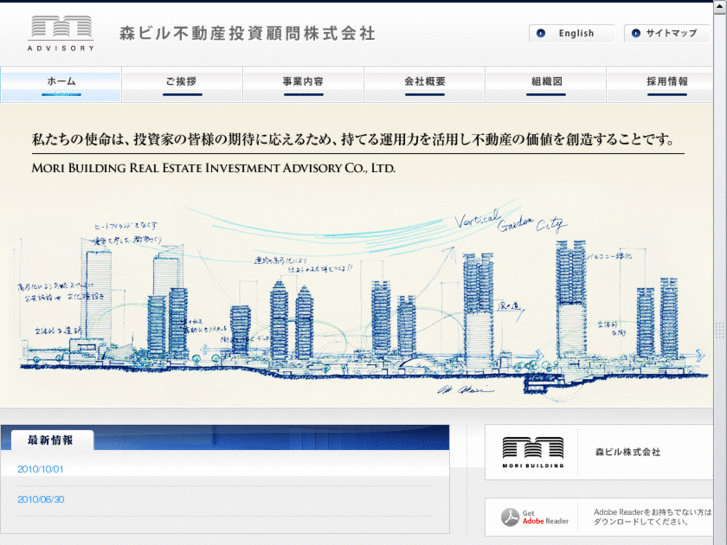Open the 2010/06/30 news entry

tap(40, 499)
